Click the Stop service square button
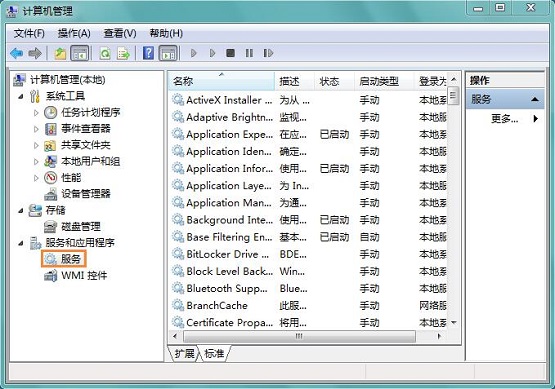Image resolution: width=555 pixels, height=389 pixels. coord(230,53)
